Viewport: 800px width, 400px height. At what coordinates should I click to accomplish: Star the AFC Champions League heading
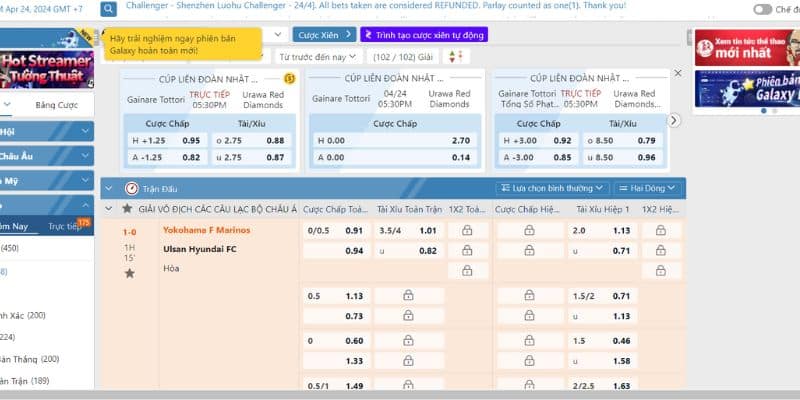tap(127, 209)
